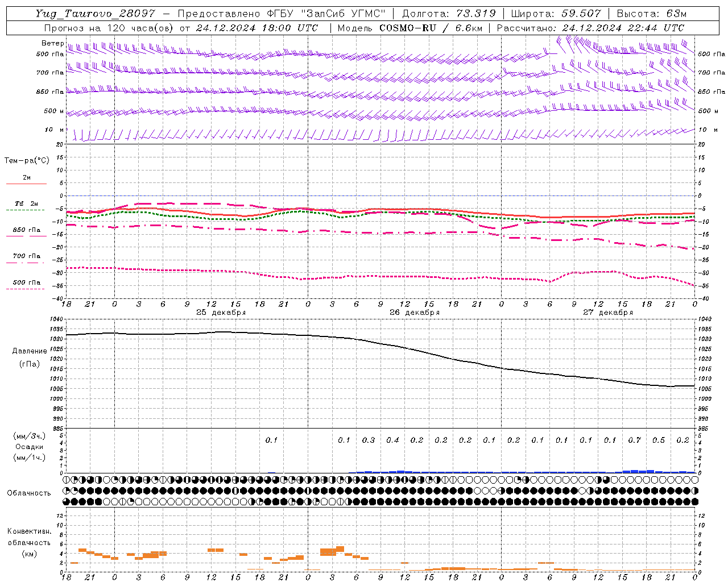This screenshot has width=728, height=582.
Task: Click the green dashed Td 2м legend line
Action: [x=25, y=210]
